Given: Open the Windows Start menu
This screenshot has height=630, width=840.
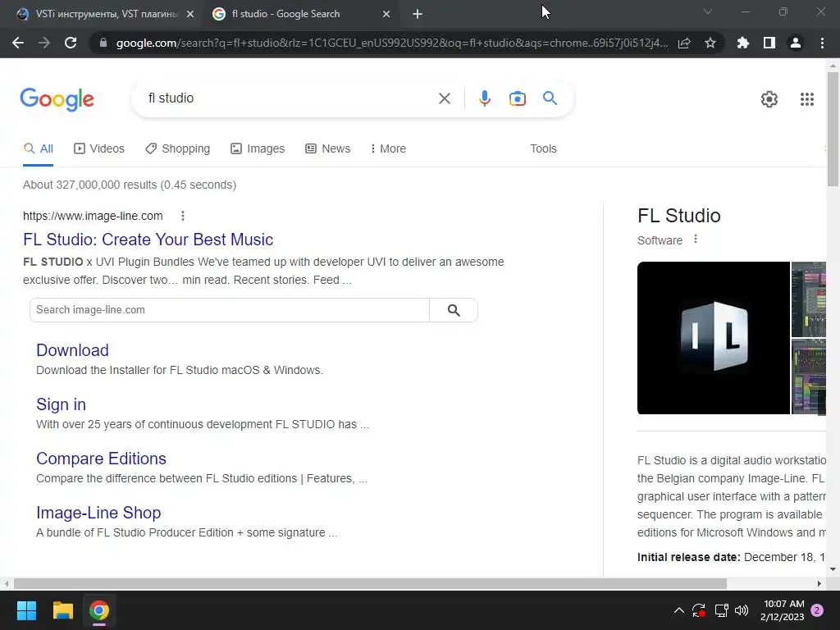Looking at the screenshot, I should pos(26,610).
